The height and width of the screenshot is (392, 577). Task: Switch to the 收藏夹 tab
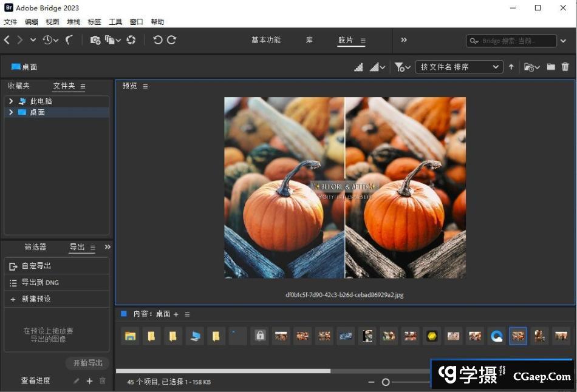[x=19, y=86]
